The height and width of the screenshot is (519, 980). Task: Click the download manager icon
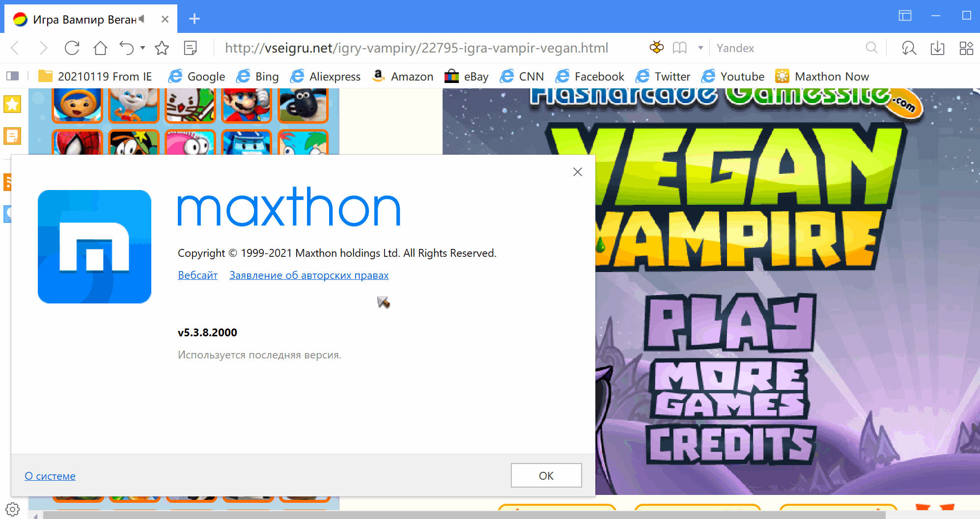click(937, 48)
